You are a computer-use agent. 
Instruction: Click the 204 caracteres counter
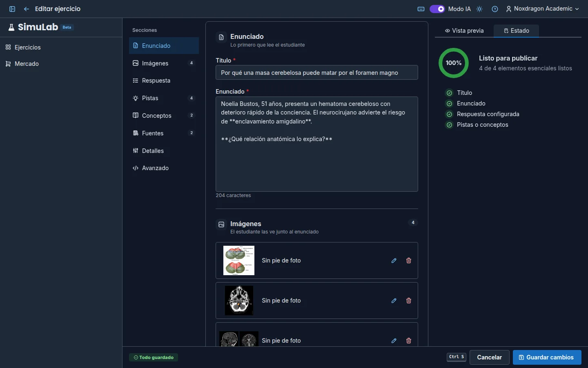click(x=233, y=195)
